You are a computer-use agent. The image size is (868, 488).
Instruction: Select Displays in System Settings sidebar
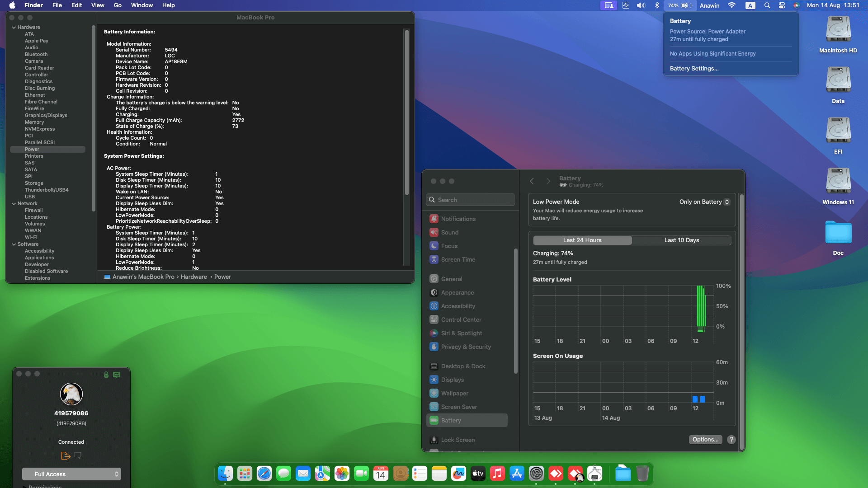(452, 380)
